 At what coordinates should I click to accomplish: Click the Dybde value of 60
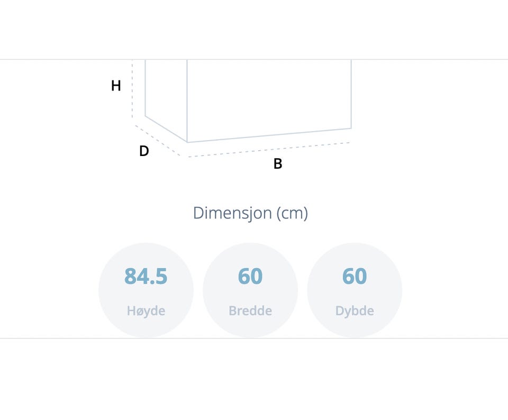[355, 276]
